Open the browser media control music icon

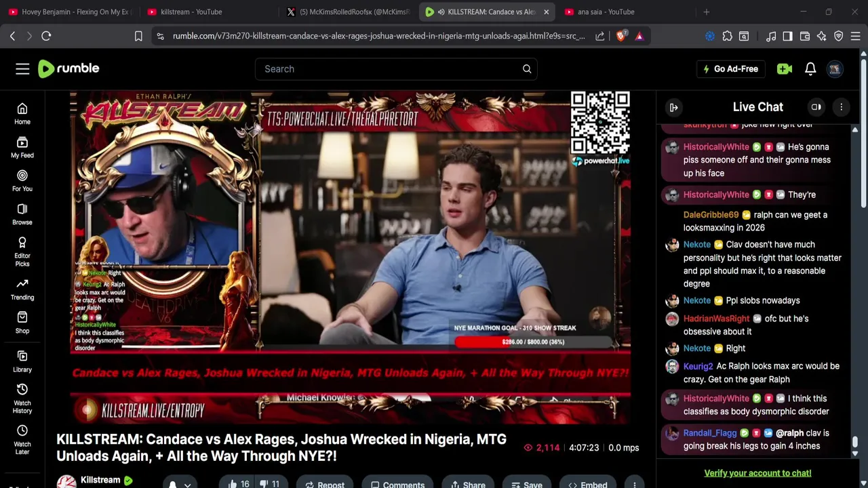[x=771, y=36]
